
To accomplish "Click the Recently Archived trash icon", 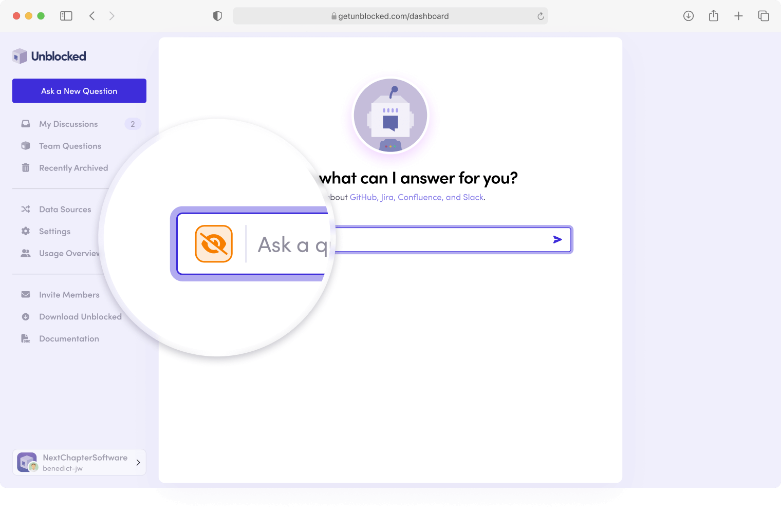I will coord(26,168).
